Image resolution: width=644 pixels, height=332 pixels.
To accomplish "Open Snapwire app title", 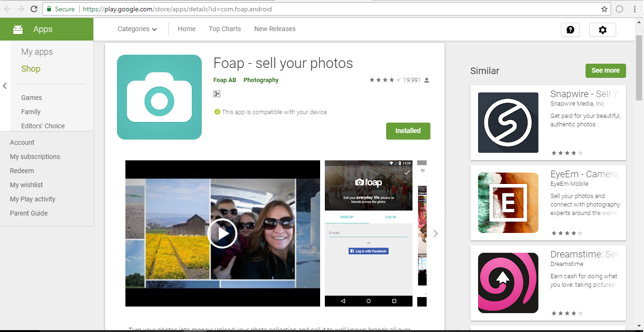I will [x=584, y=94].
